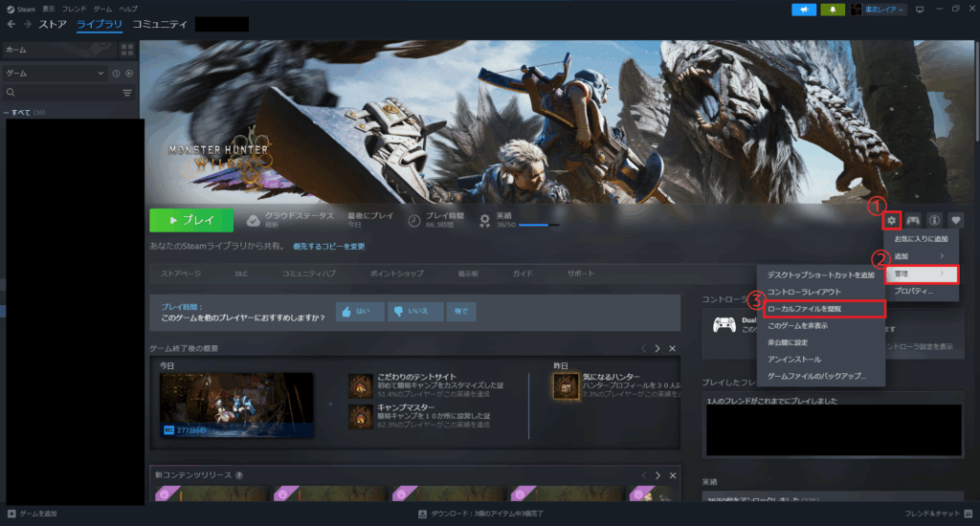Go back with the left arrow
Image resolution: width=980 pixels, height=526 pixels.
[11, 24]
